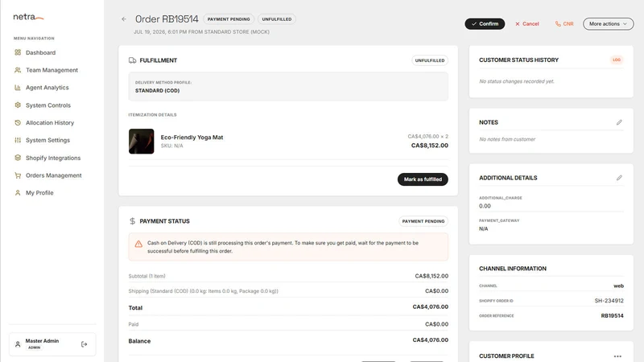Viewport: 644px width, 362px height.
Task: Navigate to System Controls
Action: click(48, 105)
